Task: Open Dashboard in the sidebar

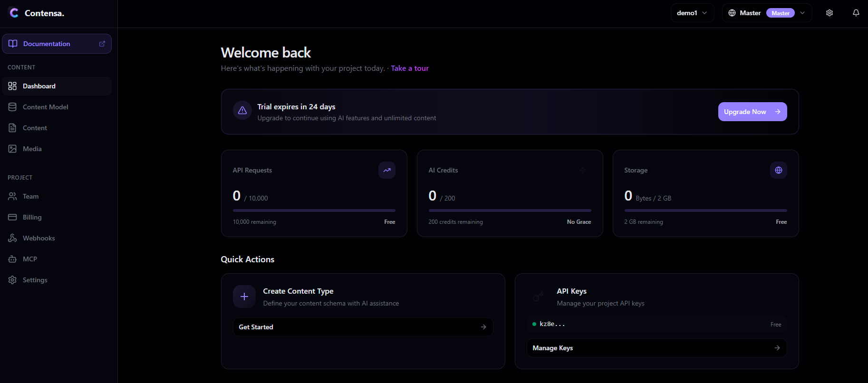Action: tap(57, 86)
